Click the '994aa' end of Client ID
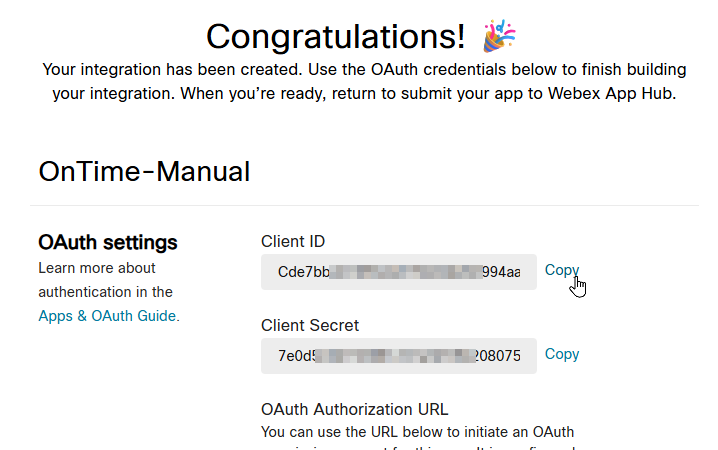 click(501, 272)
